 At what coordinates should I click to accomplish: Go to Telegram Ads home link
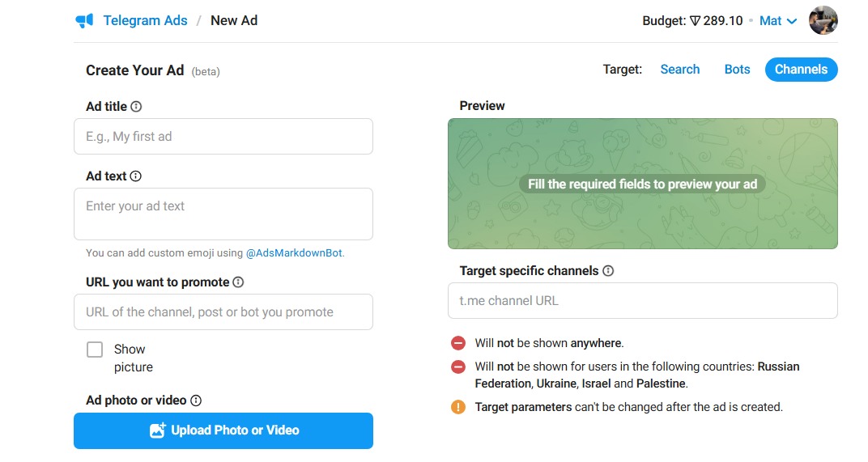tap(146, 21)
